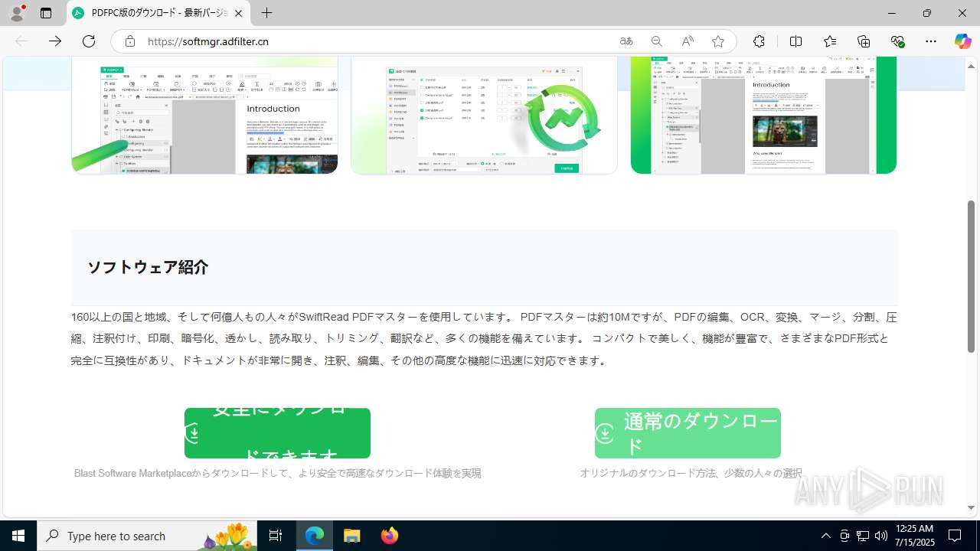The height and width of the screenshot is (551, 980).
Task: View site information lock icon
Action: [x=130, y=41]
